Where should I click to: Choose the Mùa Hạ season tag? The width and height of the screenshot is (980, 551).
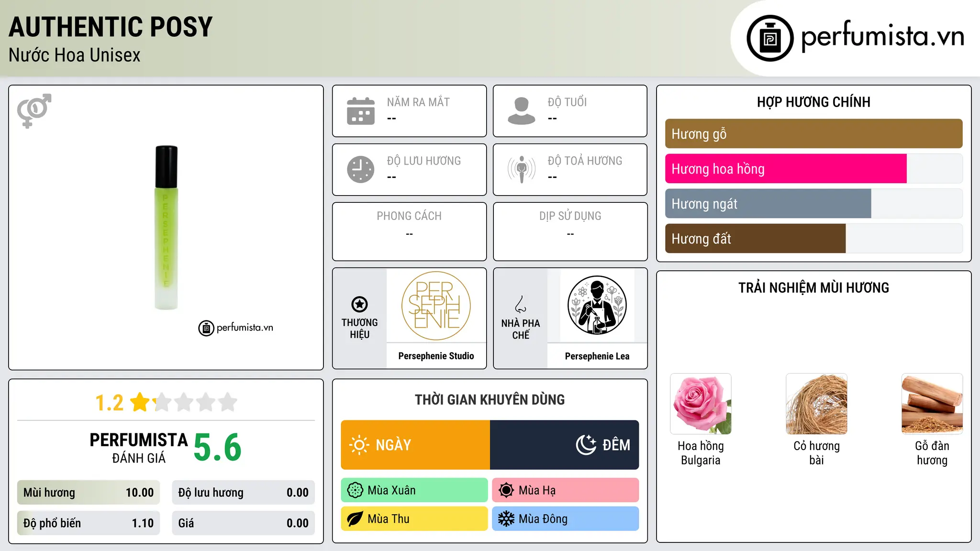[x=566, y=490]
